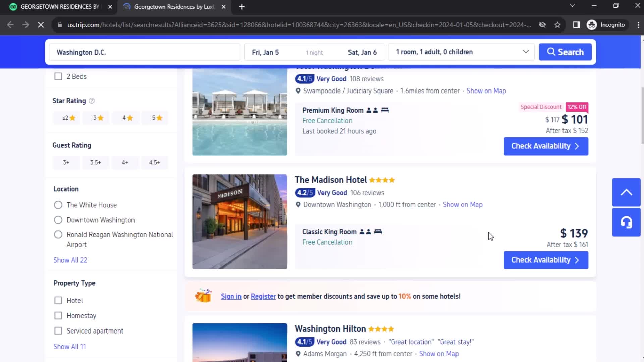Click the address bar URL

coord(299,25)
